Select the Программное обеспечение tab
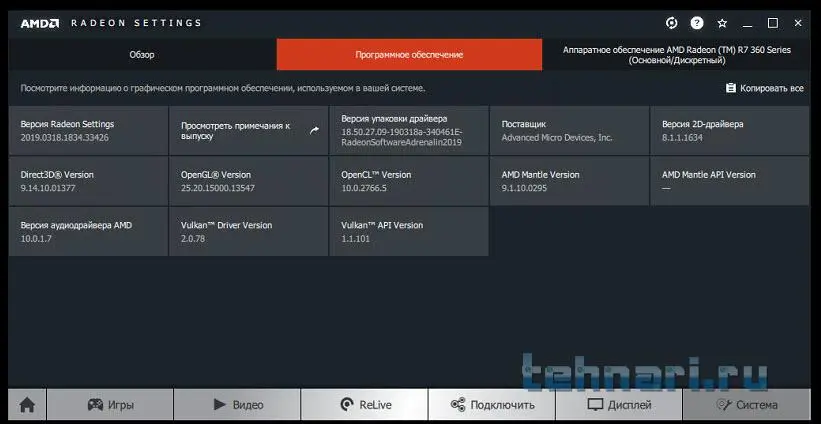 409,54
